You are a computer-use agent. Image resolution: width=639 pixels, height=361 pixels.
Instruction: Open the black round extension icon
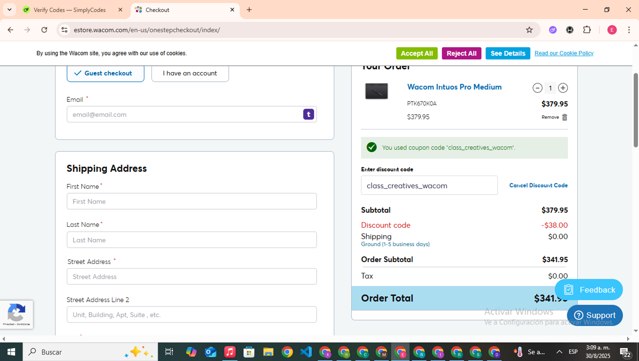pyautogui.click(x=570, y=30)
